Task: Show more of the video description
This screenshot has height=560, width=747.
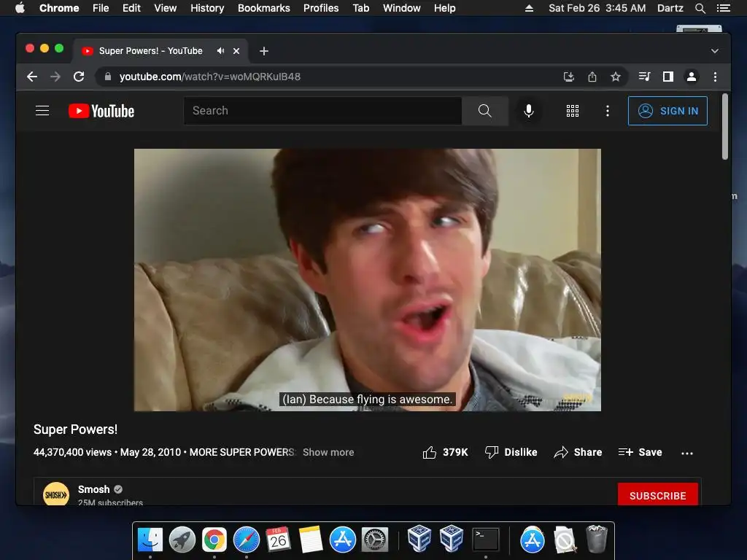Action: (x=328, y=452)
